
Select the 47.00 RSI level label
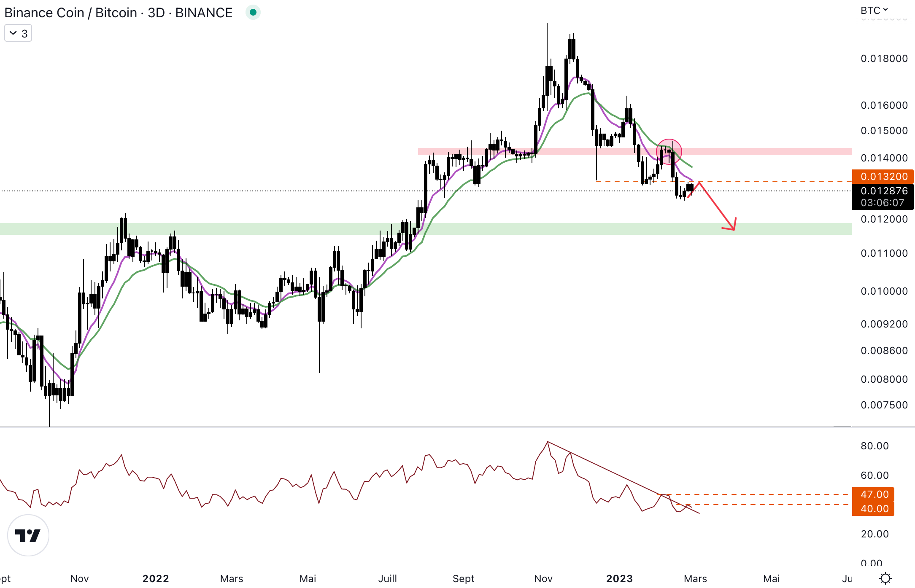point(874,494)
